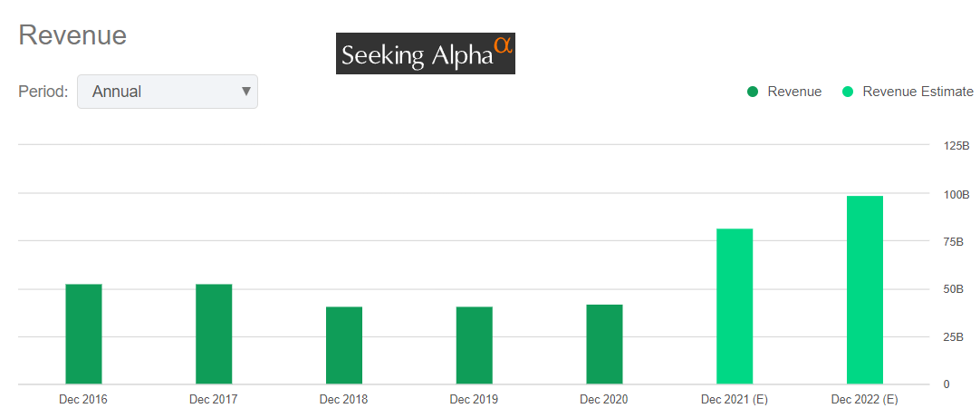The image size is (980, 418).
Task: Click the orange alpha symbol in logo
Action: click(x=504, y=43)
